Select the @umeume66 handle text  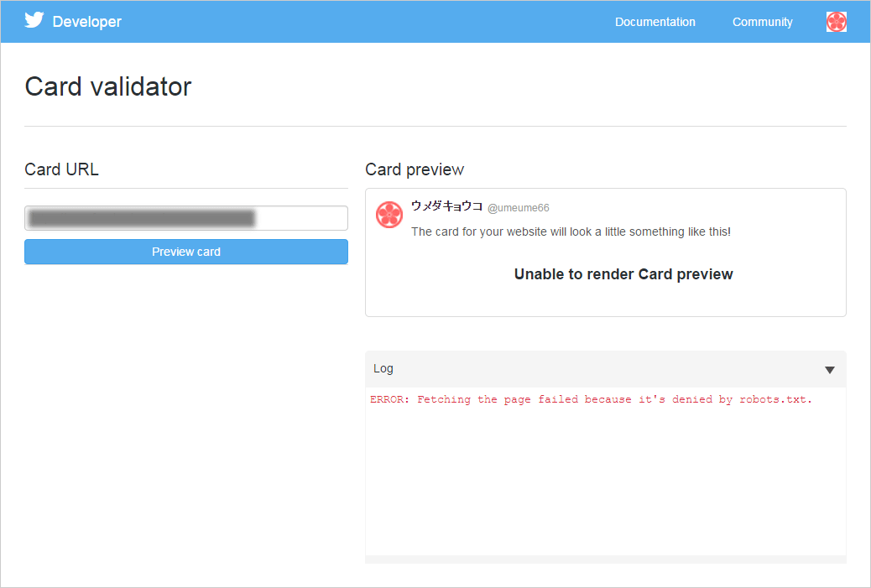click(519, 208)
